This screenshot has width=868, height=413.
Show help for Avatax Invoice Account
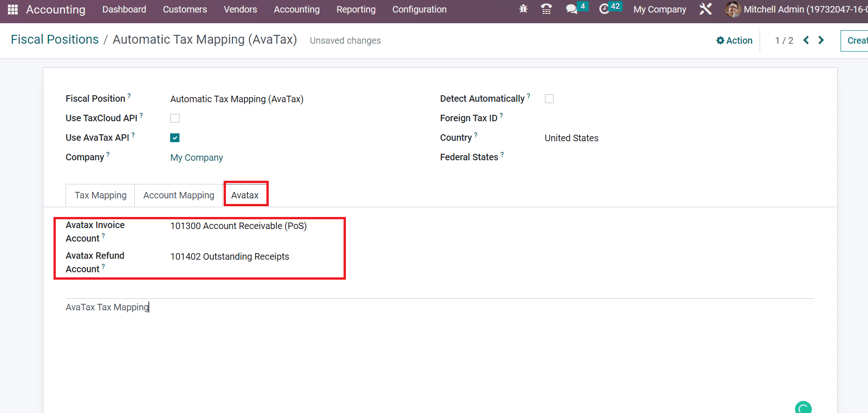[x=103, y=236]
